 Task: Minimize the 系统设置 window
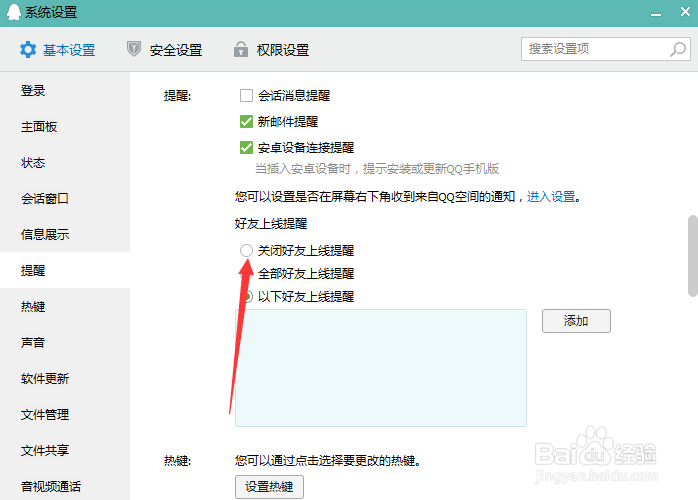(x=655, y=14)
